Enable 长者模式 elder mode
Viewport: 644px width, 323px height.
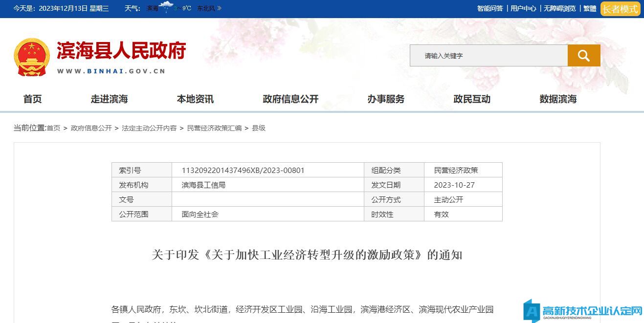tap(620, 9)
